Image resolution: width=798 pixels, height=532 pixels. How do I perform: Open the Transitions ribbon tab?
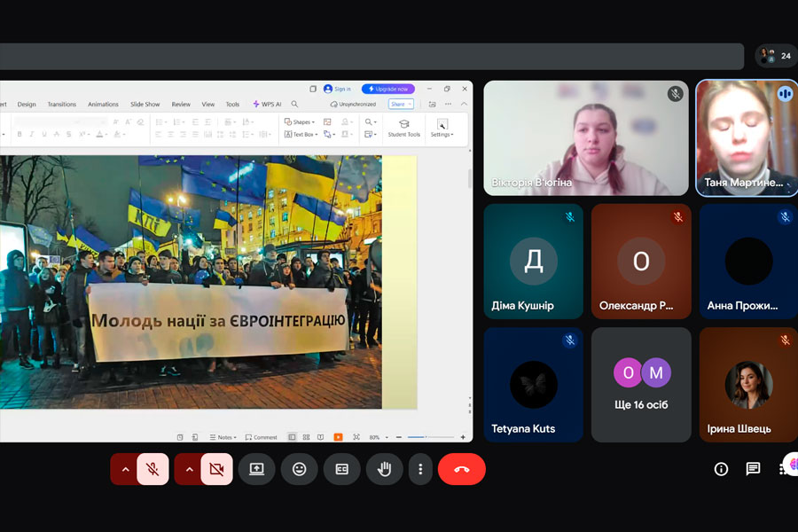[x=62, y=104]
